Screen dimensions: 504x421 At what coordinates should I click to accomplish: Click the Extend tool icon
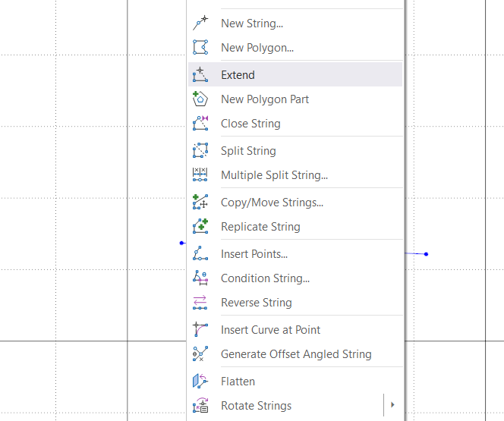coord(200,75)
